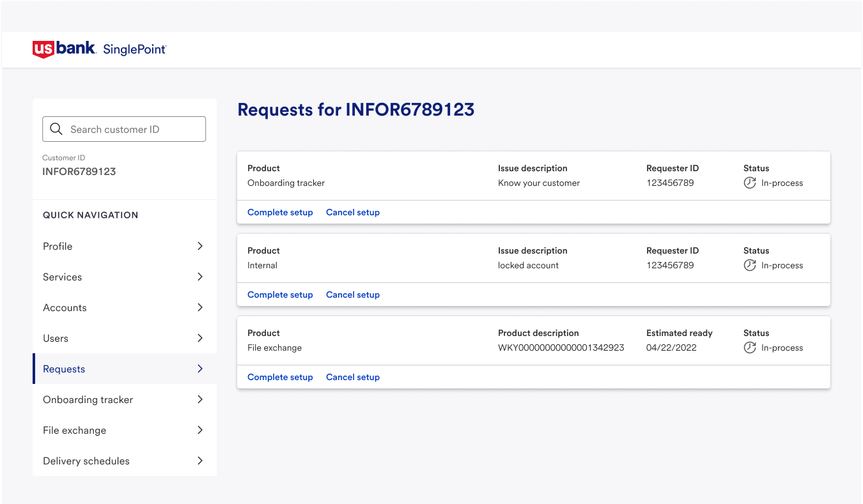Click 'Internal' product name in second request
This screenshot has height=504, width=863.
click(x=262, y=265)
